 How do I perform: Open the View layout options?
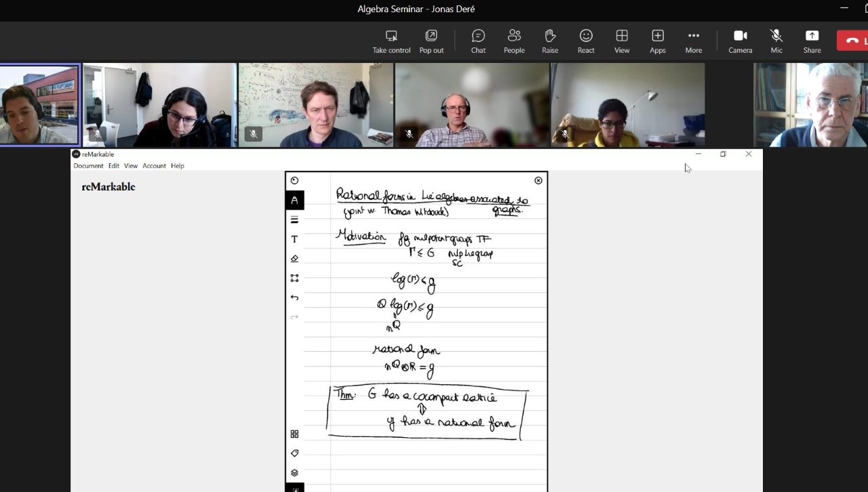click(622, 41)
